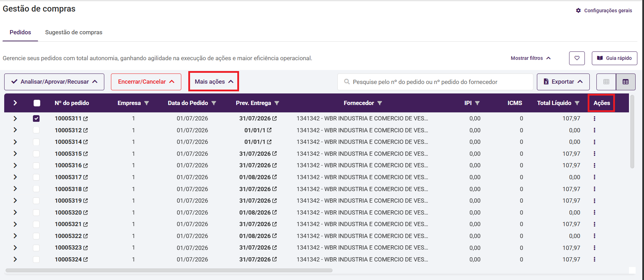Switch to detailed table view icon

click(x=625, y=82)
